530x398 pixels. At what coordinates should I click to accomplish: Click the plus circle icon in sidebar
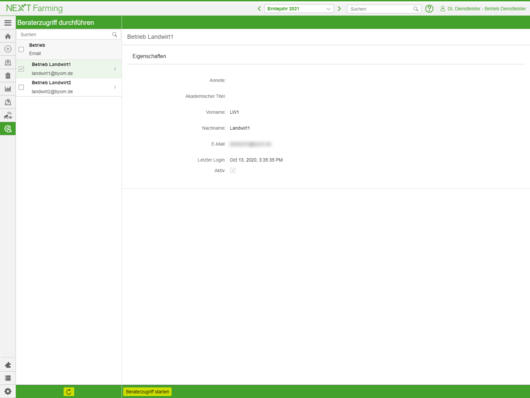[8, 49]
